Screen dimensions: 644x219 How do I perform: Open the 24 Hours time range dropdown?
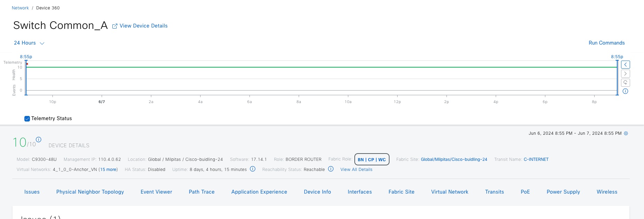pos(29,43)
